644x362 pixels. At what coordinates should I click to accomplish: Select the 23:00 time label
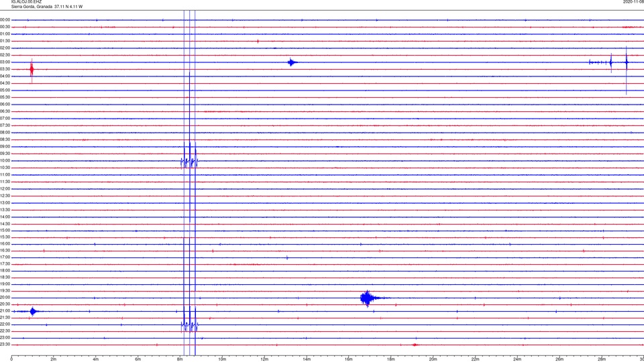click(x=5, y=337)
